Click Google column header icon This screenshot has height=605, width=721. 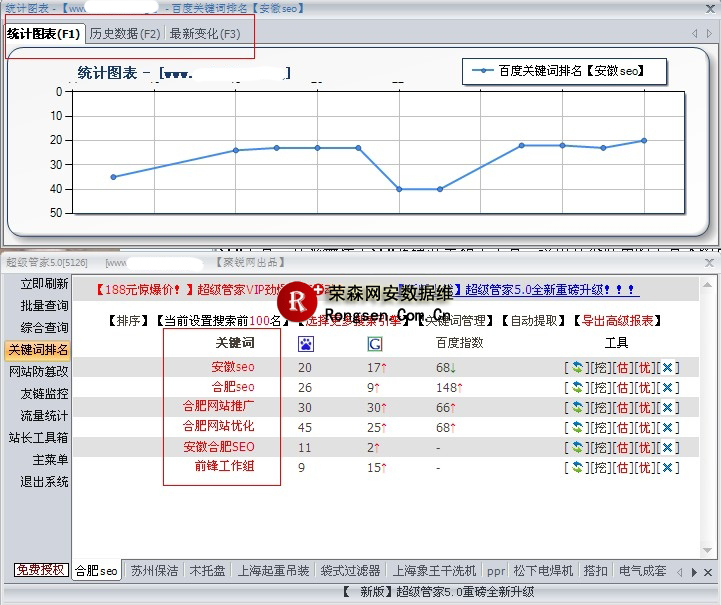tap(375, 344)
